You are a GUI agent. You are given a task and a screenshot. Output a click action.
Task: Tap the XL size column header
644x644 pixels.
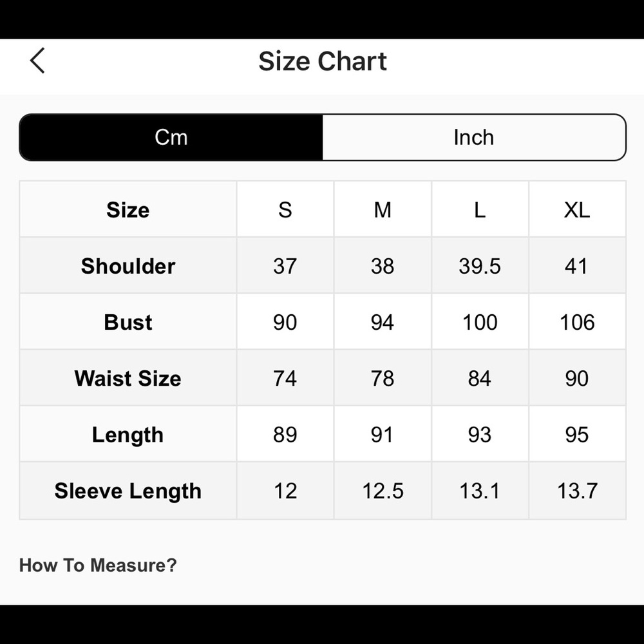[x=577, y=210]
